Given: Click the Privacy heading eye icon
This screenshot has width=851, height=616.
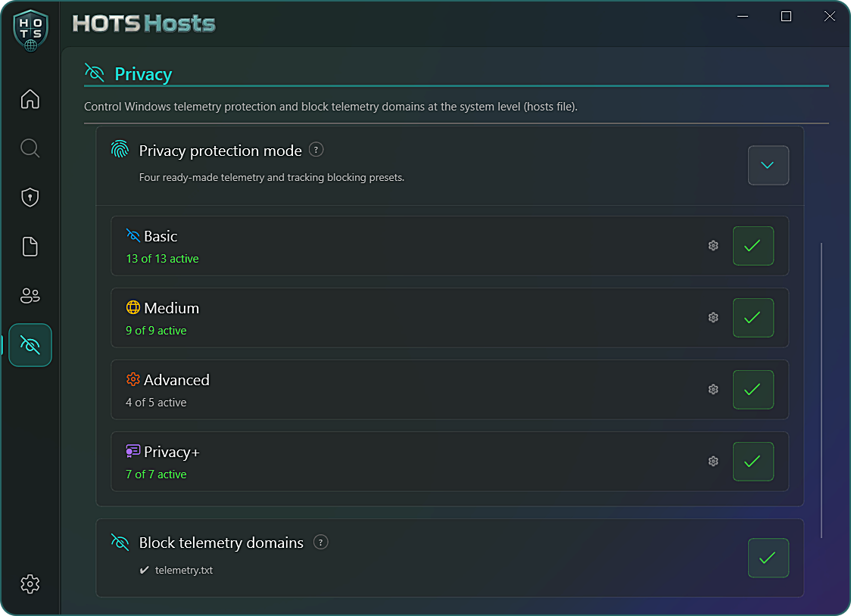Looking at the screenshot, I should coord(95,73).
